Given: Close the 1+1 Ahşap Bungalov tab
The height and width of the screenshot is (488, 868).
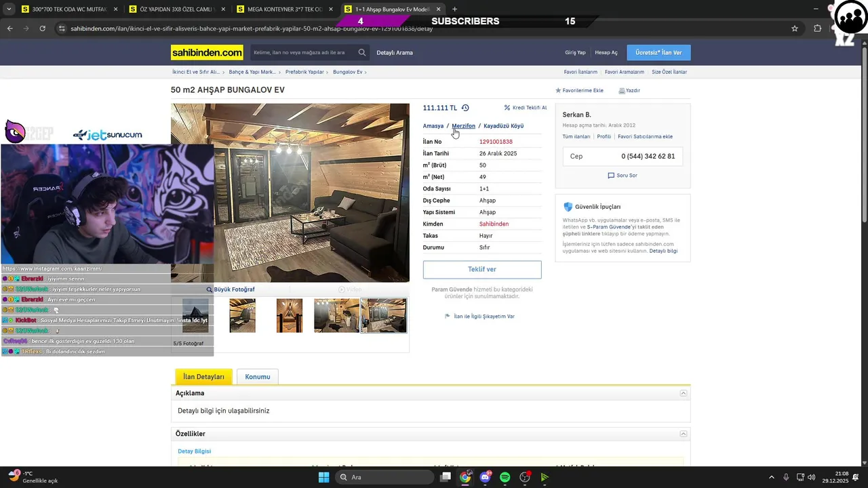Looking at the screenshot, I should click(439, 9).
